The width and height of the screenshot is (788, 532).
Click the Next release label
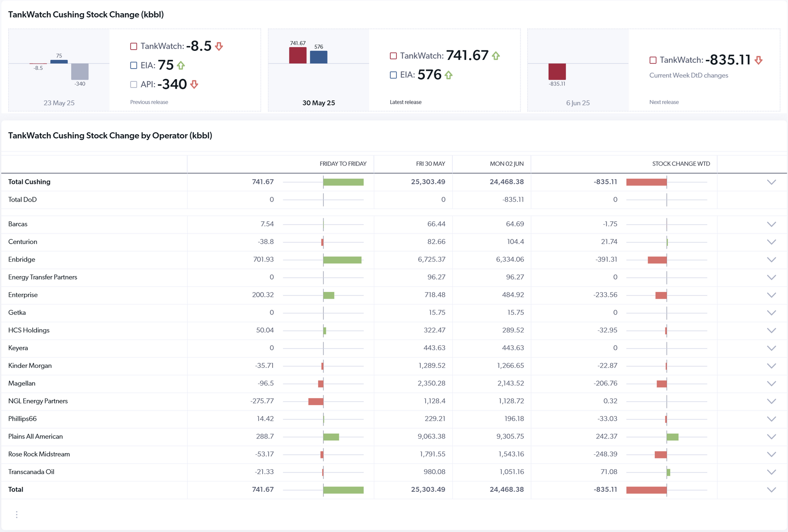664,102
